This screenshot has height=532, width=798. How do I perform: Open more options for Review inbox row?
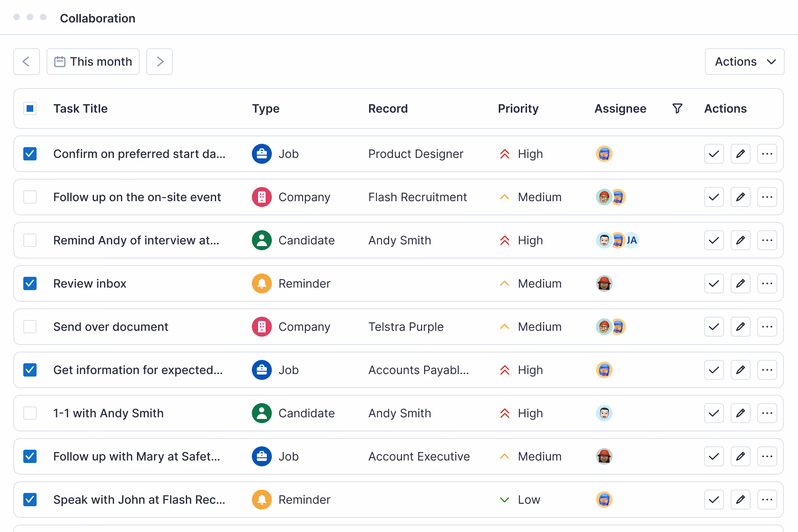click(767, 283)
